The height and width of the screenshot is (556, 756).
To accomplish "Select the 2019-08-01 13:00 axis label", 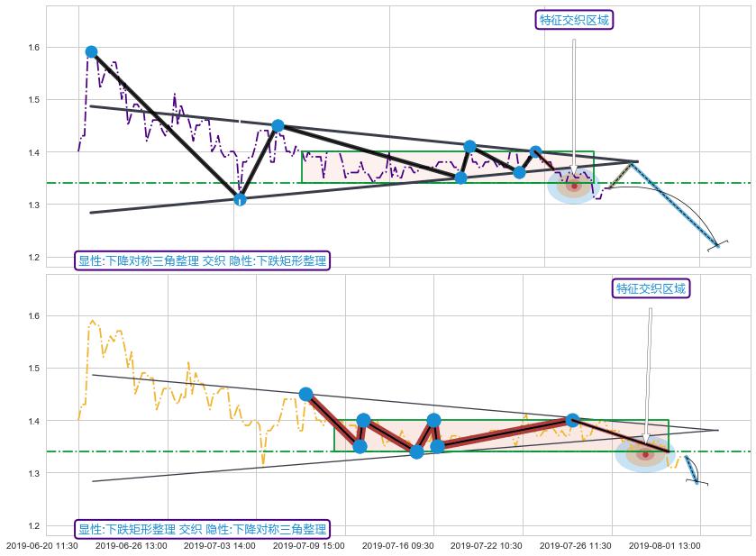I will [664, 546].
